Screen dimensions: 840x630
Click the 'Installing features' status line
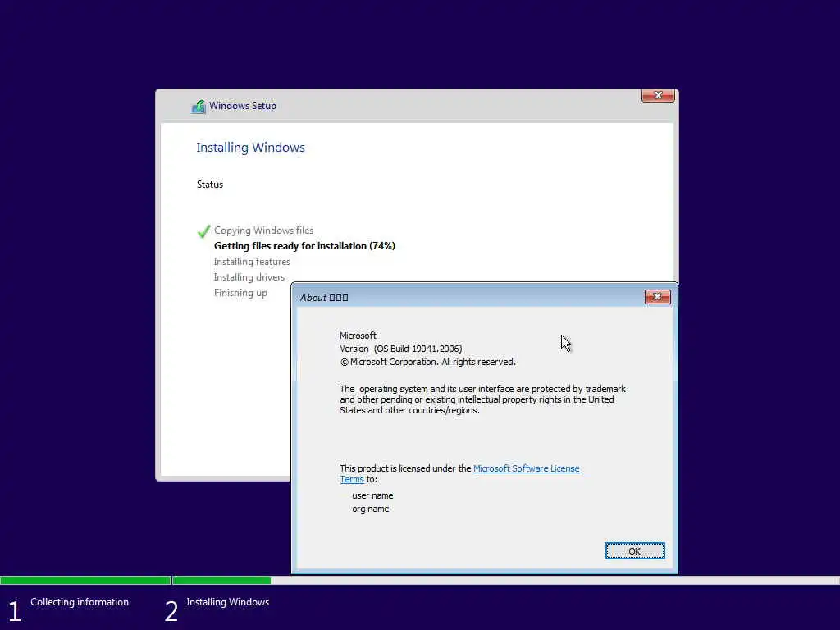tap(252, 262)
